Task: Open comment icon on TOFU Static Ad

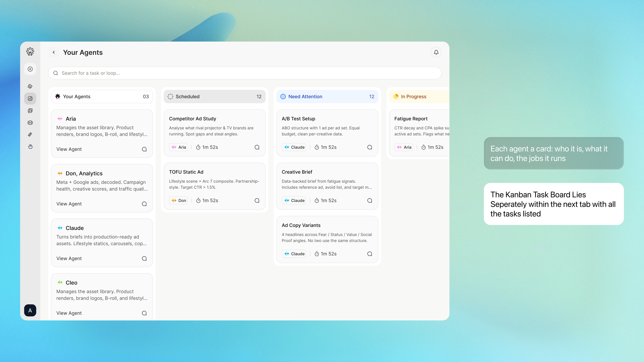Action: pos(257,200)
